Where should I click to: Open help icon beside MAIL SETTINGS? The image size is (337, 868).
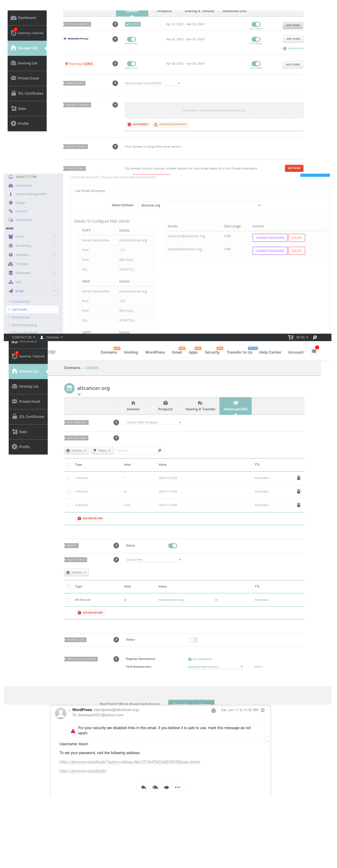pos(116,560)
